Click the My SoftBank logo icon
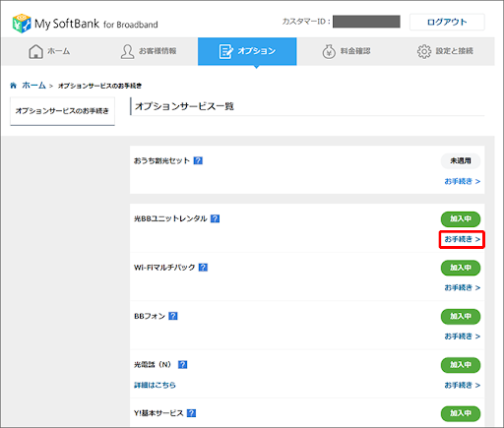The width and height of the screenshot is (504, 428). pyautogui.click(x=22, y=23)
